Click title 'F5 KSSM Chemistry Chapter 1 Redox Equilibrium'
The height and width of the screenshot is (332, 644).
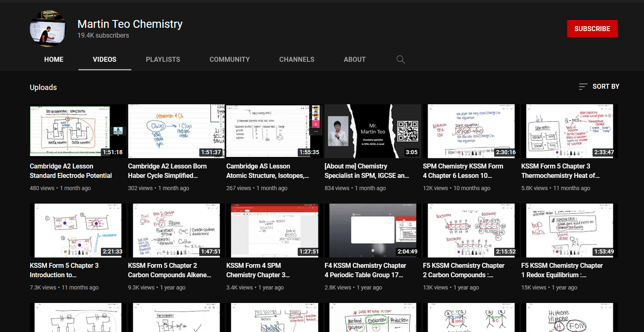[x=562, y=270]
